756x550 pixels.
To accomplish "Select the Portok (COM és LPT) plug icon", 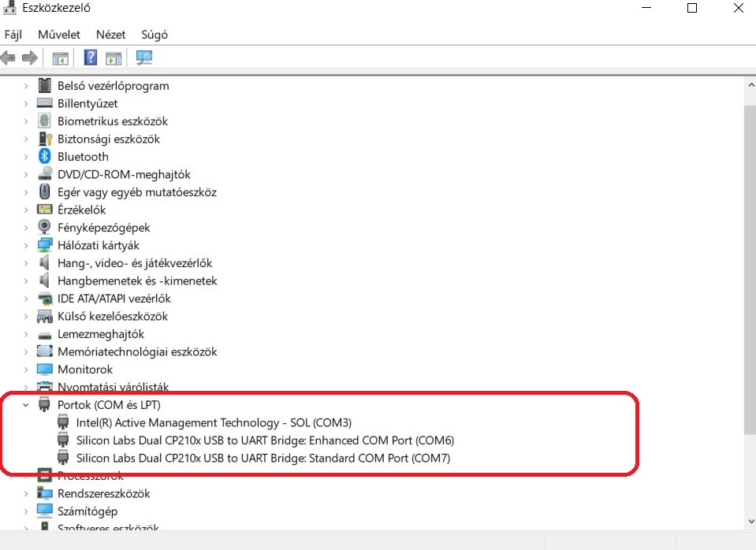I will point(44,404).
